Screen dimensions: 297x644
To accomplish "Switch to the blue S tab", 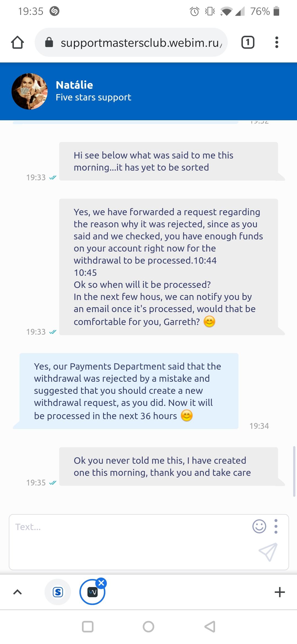I will pos(58,592).
